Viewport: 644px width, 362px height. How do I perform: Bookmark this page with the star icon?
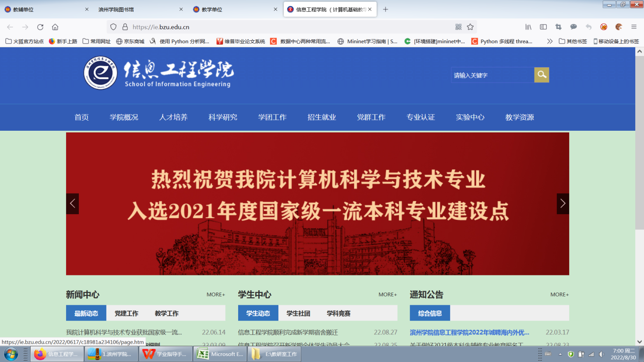pyautogui.click(x=470, y=27)
